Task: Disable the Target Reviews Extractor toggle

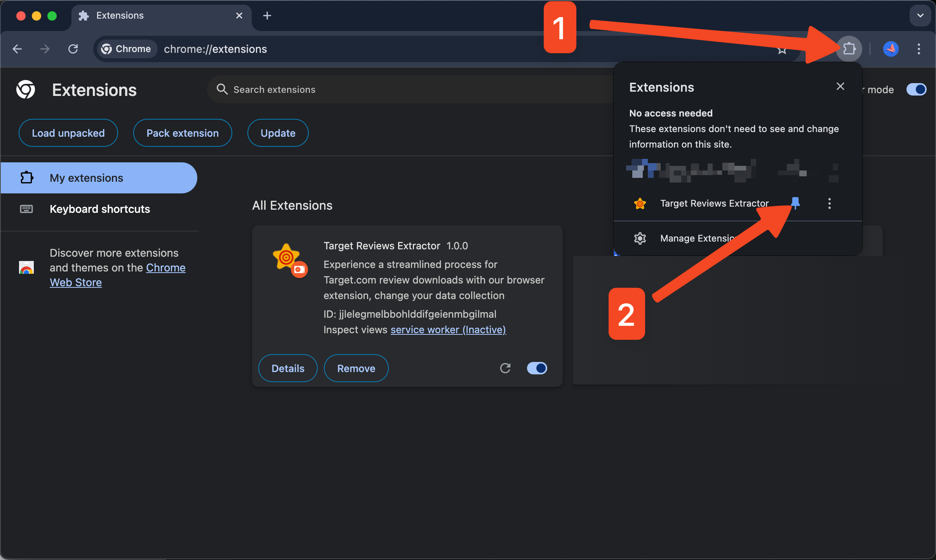Action: click(x=537, y=368)
